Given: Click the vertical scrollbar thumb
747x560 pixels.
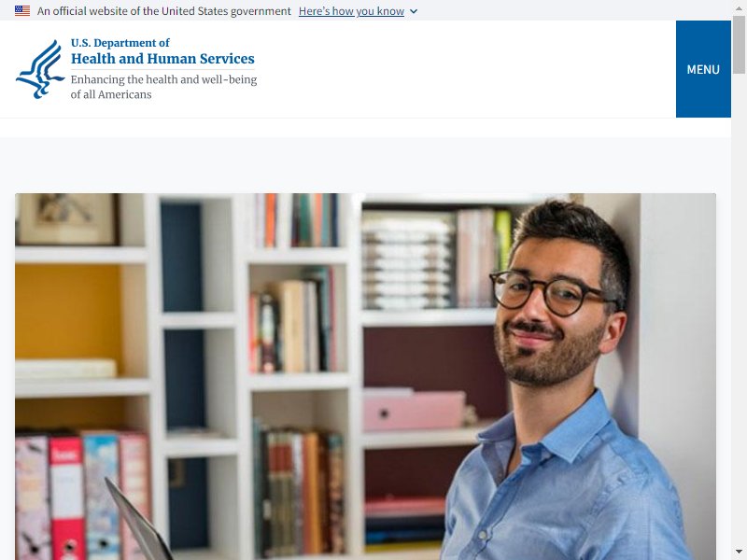Looking at the screenshot, I should tap(739, 44).
